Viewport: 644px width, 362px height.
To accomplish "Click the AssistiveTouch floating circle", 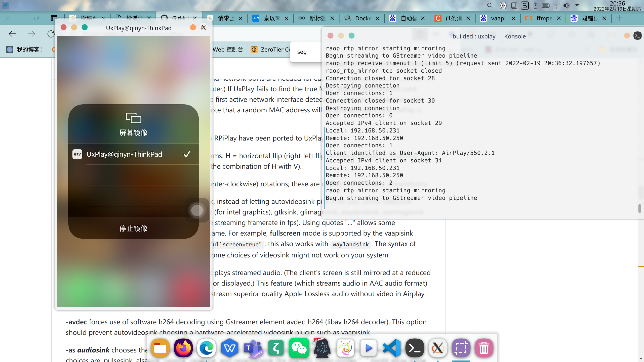I will click(197, 210).
